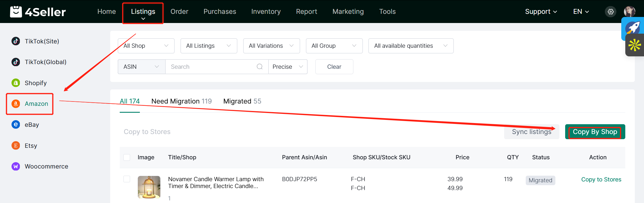This screenshot has height=203, width=644.
Task: Open the All Group dropdown
Action: tap(334, 46)
